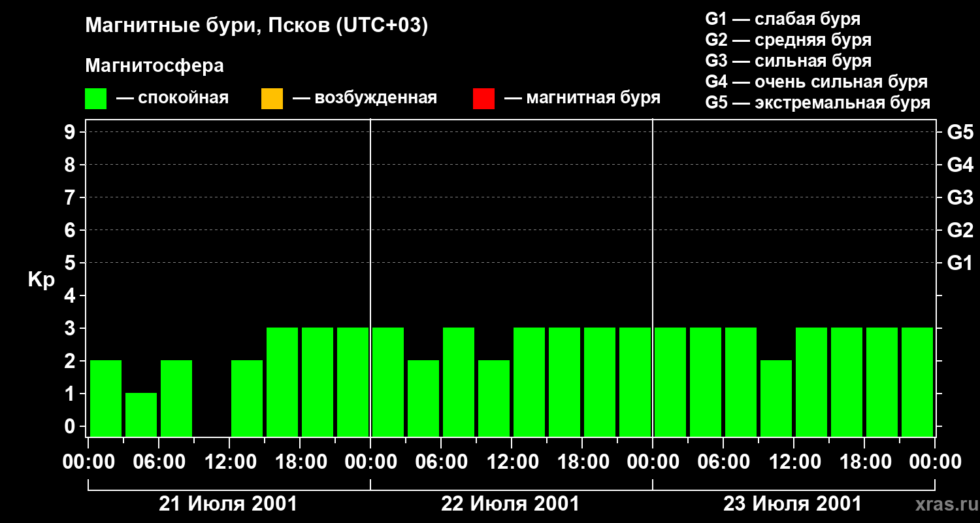The image size is (980, 523).
Task: Click the '— магнитная буря' legend label
Action: coord(583,98)
